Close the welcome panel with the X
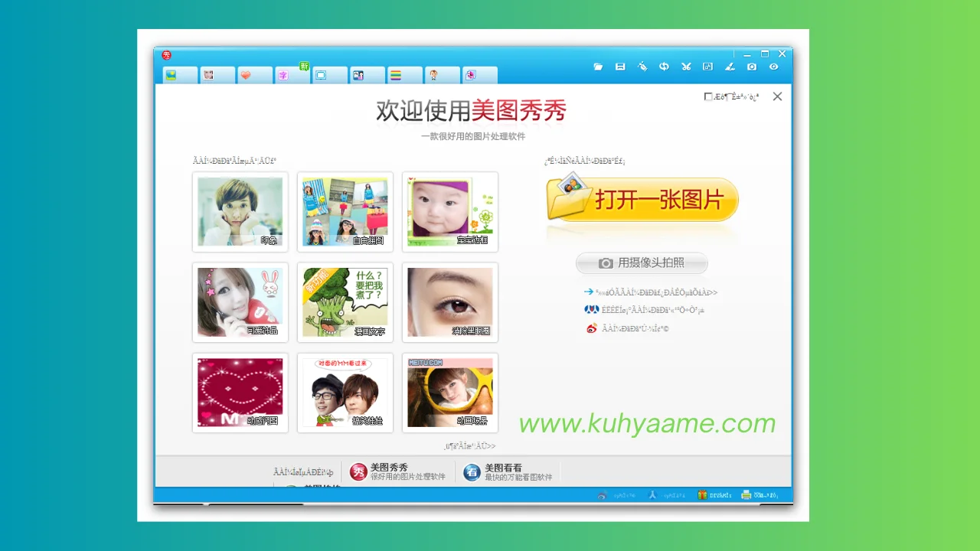The image size is (980, 551). tap(777, 96)
